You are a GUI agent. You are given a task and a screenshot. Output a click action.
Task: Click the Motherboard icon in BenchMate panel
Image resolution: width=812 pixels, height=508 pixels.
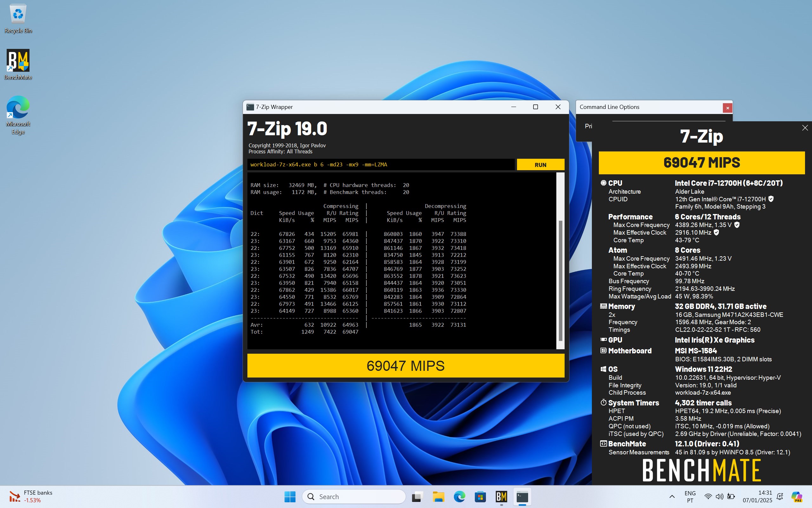tap(603, 351)
